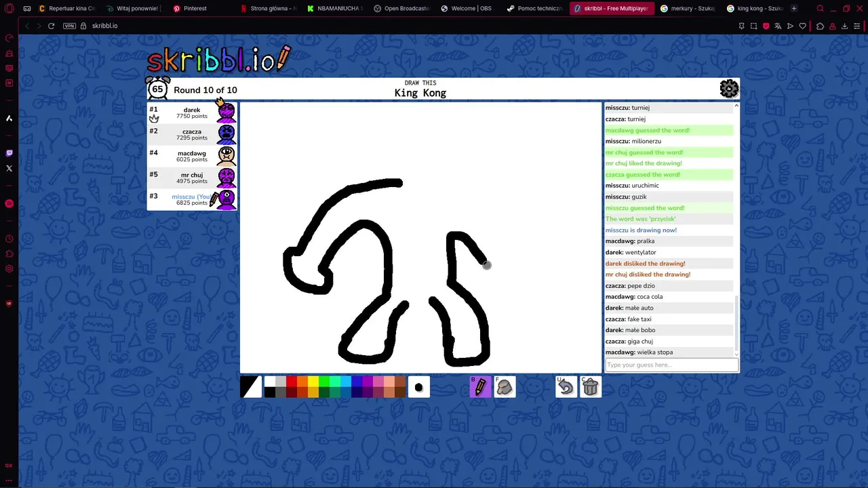Click darek's avatar
This screenshot has width=868, height=488.
[226, 112]
